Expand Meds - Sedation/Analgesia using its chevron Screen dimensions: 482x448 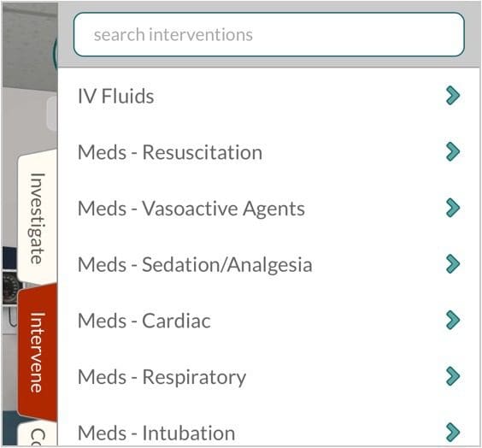pyautogui.click(x=453, y=264)
